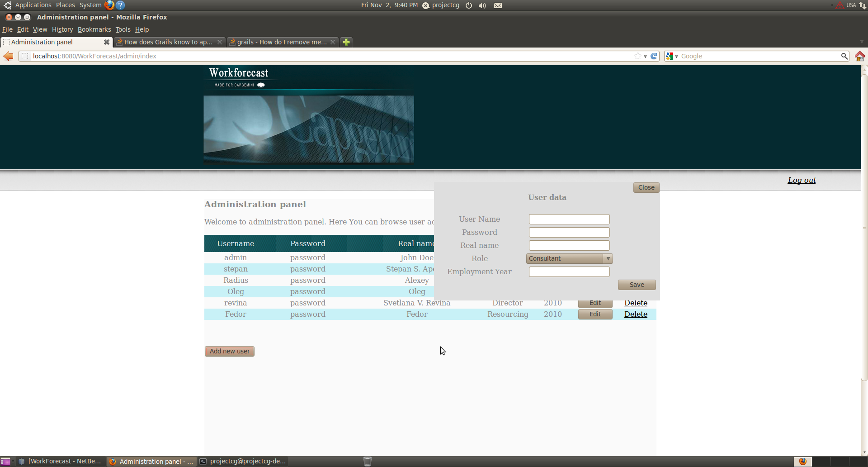Image resolution: width=868 pixels, height=467 pixels.
Task: Open the list all tabs arrow
Action: tap(862, 42)
